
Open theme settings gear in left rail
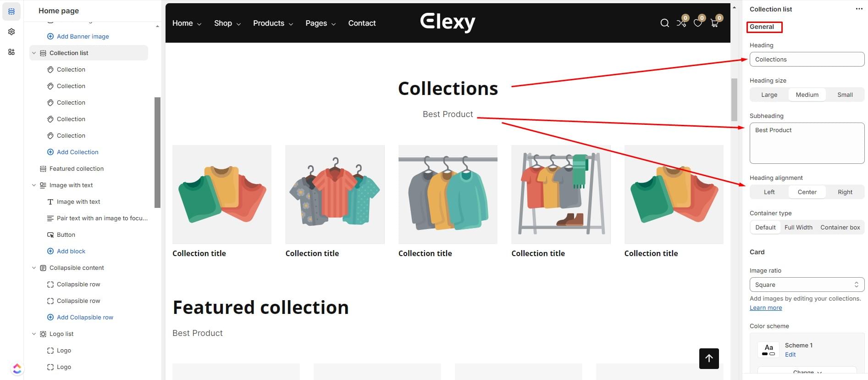tap(11, 32)
